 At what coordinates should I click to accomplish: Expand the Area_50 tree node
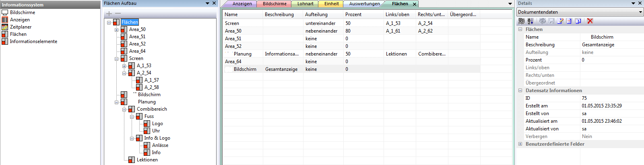(x=116, y=30)
